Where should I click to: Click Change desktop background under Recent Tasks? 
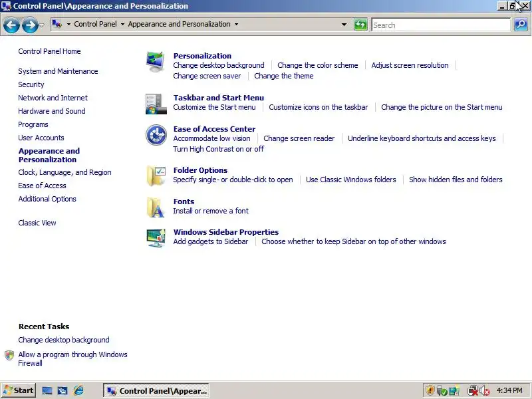(x=64, y=340)
